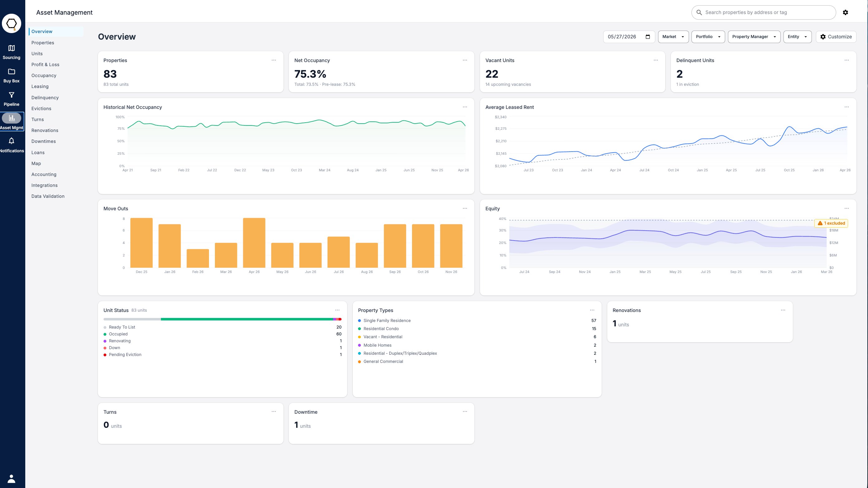868x488 pixels.
Task: Open Move Outs card options menu
Action: click(465, 209)
